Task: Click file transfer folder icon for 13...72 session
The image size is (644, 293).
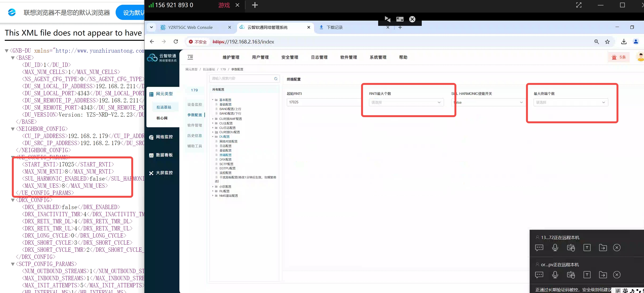Action: click(603, 248)
